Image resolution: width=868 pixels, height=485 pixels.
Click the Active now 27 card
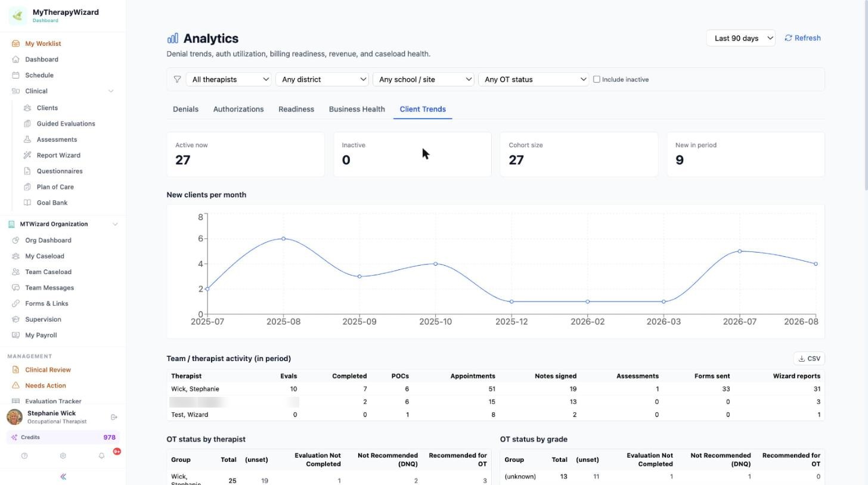coord(246,154)
